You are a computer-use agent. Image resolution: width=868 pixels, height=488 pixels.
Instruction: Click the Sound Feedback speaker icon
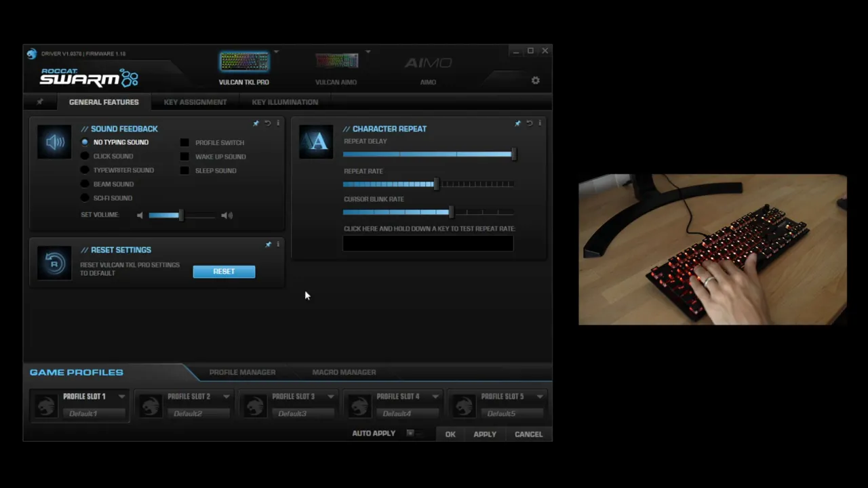(54, 142)
